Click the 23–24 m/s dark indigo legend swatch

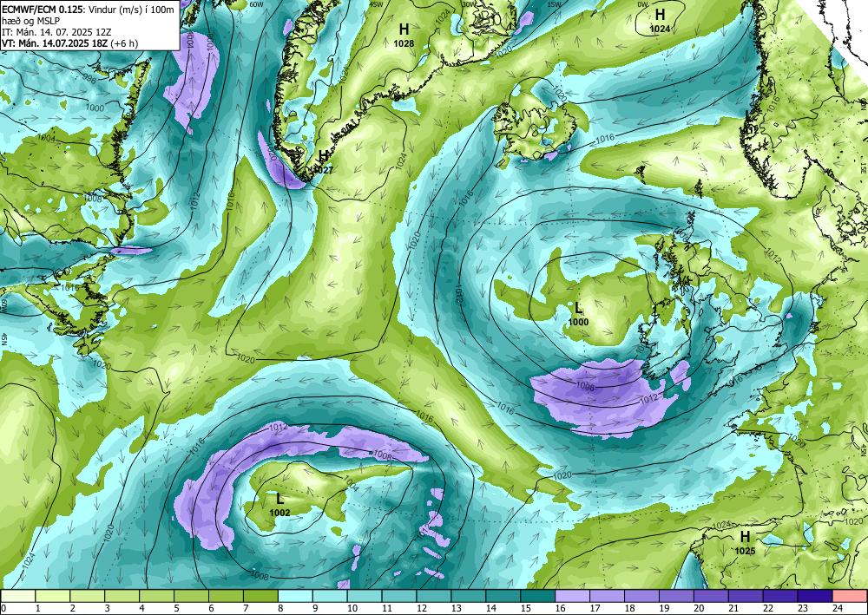coord(814,596)
